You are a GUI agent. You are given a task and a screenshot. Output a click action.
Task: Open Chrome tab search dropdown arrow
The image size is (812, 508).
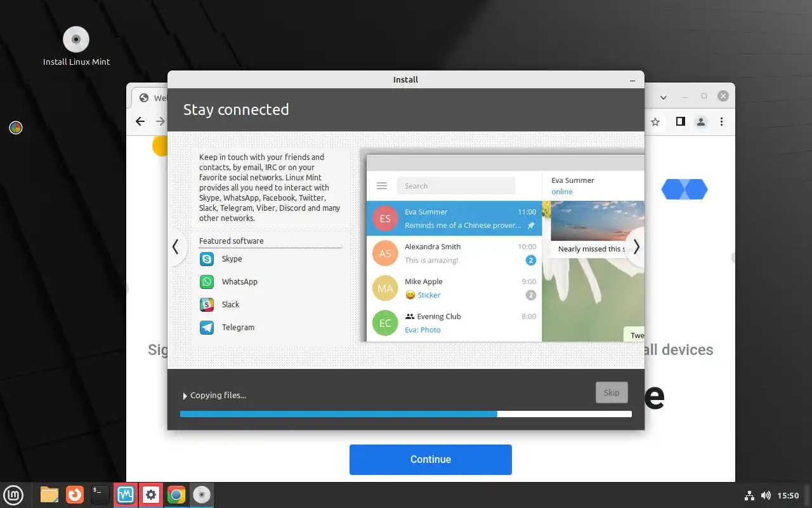coord(664,97)
